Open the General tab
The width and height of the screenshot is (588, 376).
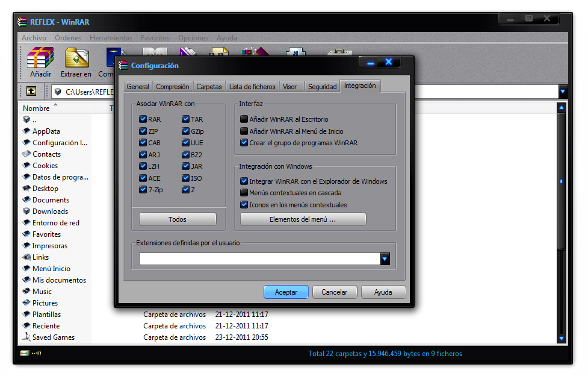[138, 87]
